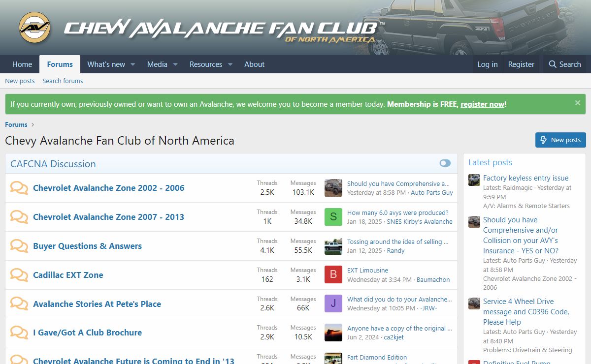The height and width of the screenshot is (364, 591).
Task: Open Chevrolet Avalanche Zone 2002 - 2006 forum
Action: 109,188
